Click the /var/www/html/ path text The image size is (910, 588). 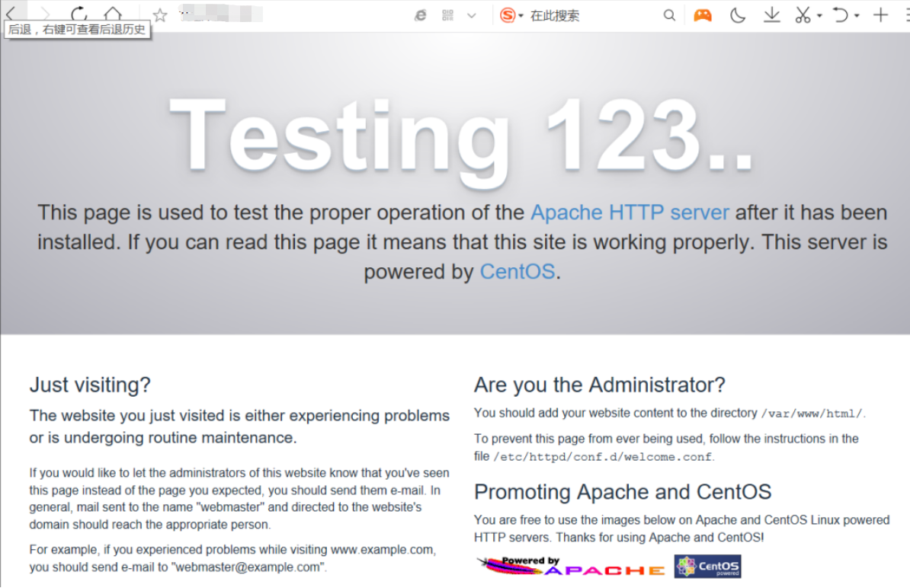tap(812, 414)
